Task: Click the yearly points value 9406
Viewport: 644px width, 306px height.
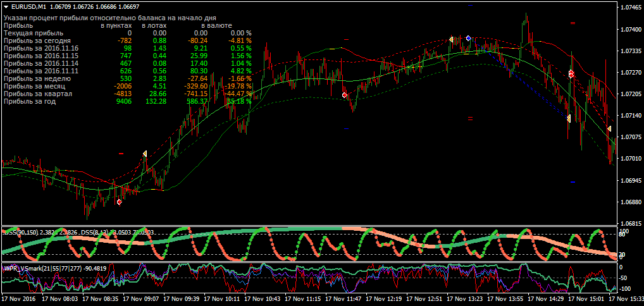Action: click(x=124, y=101)
